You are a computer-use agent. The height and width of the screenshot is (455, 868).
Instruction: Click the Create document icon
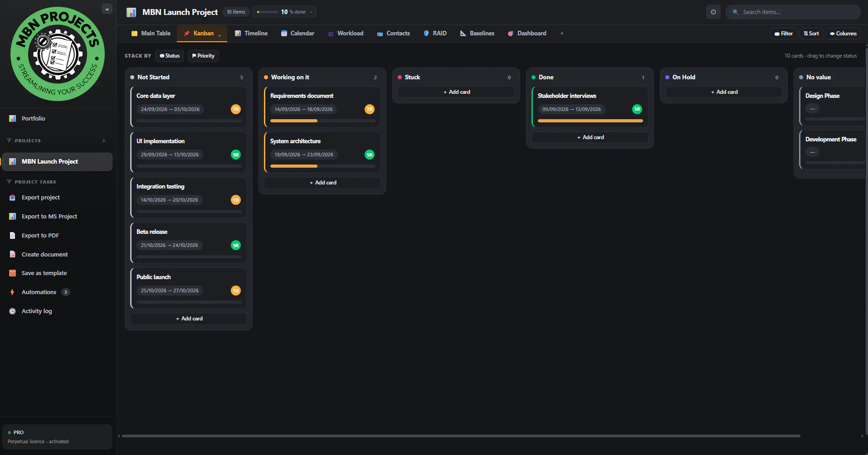(x=13, y=254)
